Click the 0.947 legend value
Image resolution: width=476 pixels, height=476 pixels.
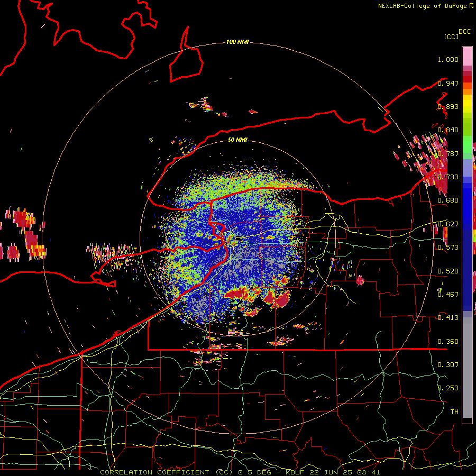point(448,83)
